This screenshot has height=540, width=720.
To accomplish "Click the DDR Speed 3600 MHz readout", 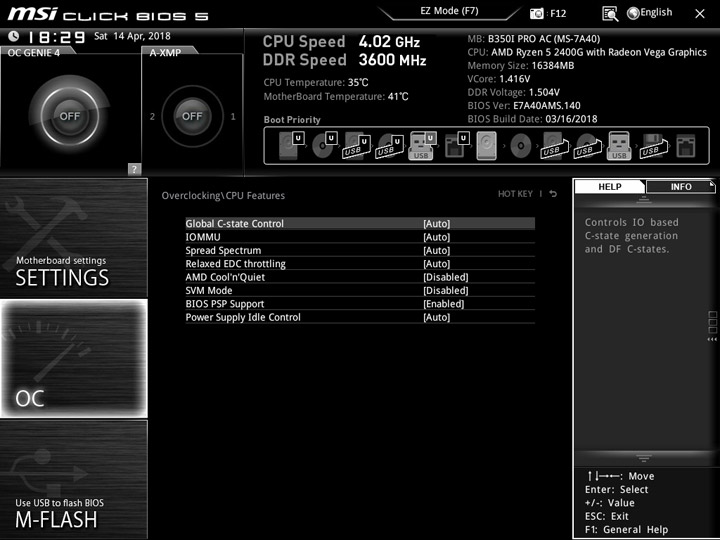I will (x=344, y=60).
